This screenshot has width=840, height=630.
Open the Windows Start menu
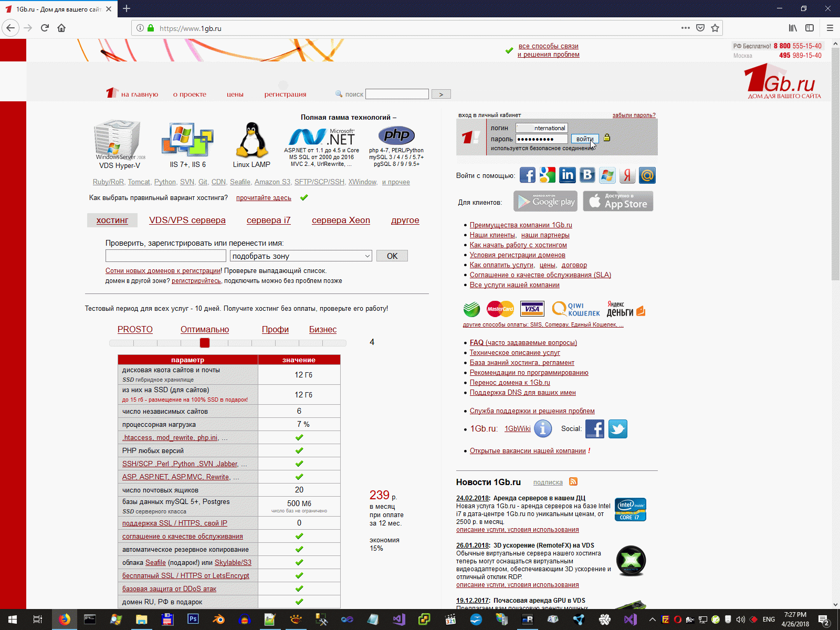[13, 619]
